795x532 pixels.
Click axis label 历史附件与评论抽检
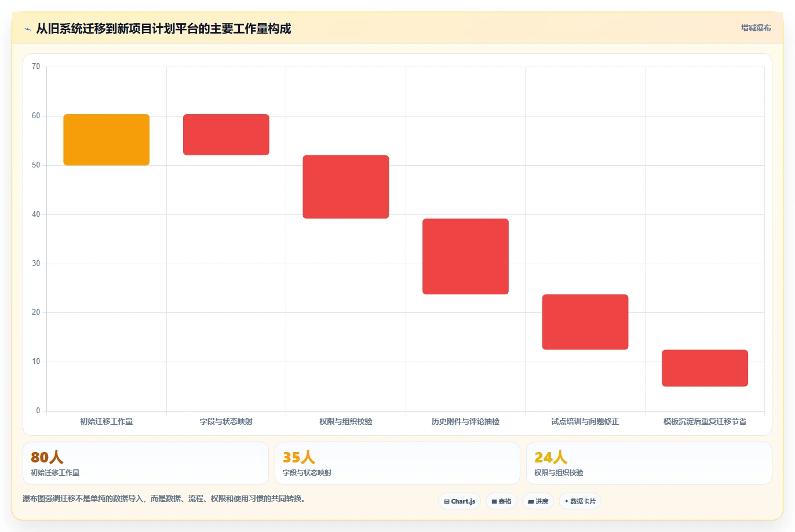click(x=465, y=421)
